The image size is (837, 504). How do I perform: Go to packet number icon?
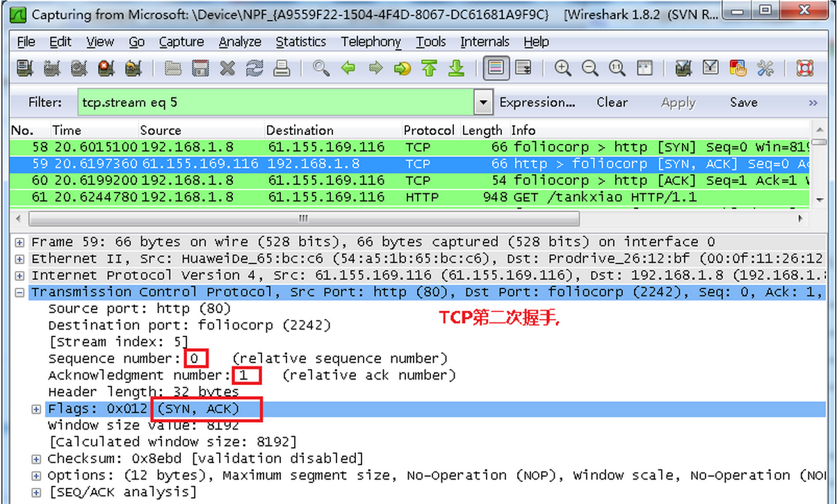[x=403, y=68]
